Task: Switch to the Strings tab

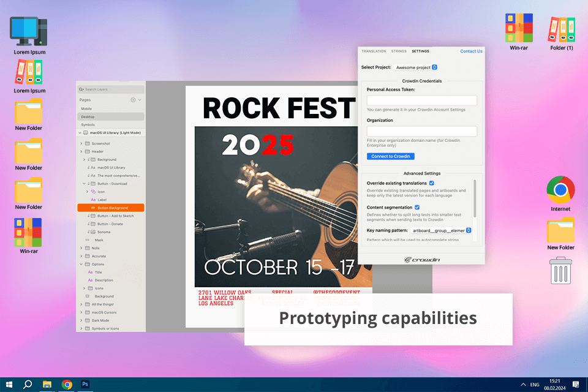Action: (399, 51)
